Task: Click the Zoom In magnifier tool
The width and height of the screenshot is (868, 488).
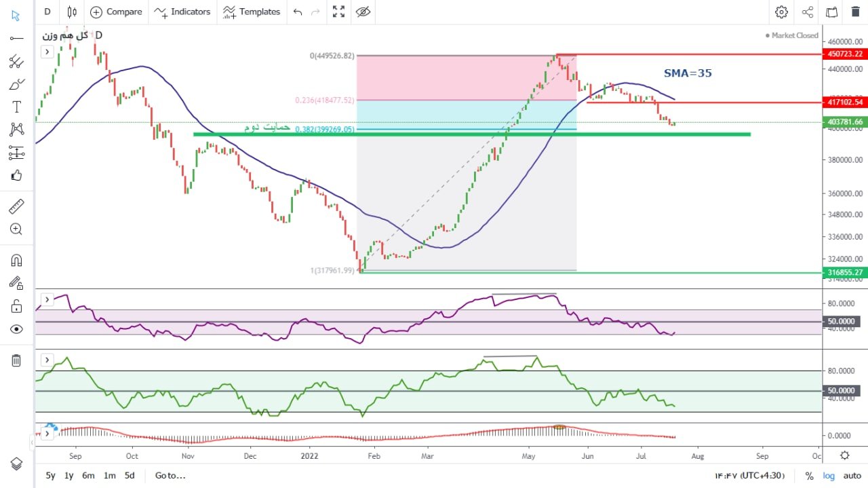Action: click(x=16, y=229)
